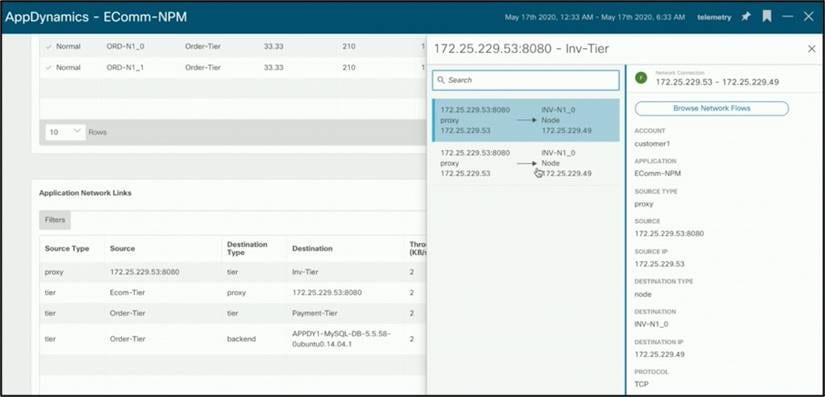825x397 pixels.
Task: Click the 172.25.229.53 - 172.25.229.49 connection title
Action: coord(717,82)
